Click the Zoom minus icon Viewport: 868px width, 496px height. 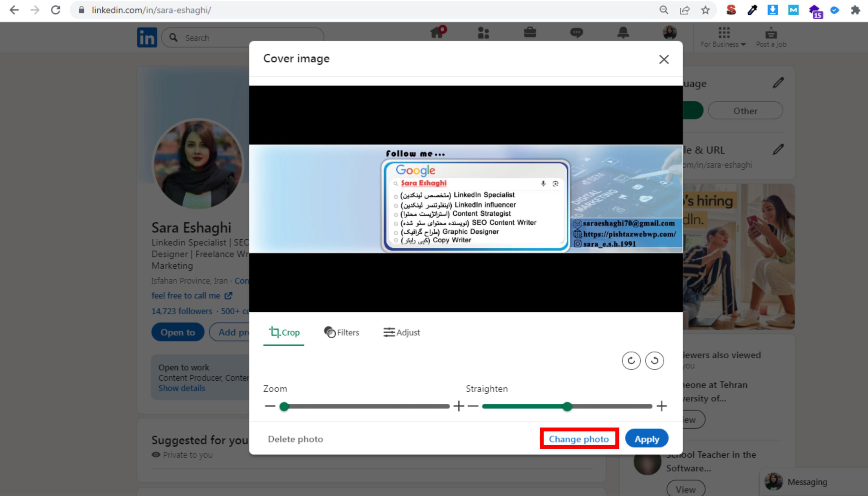[x=270, y=406]
